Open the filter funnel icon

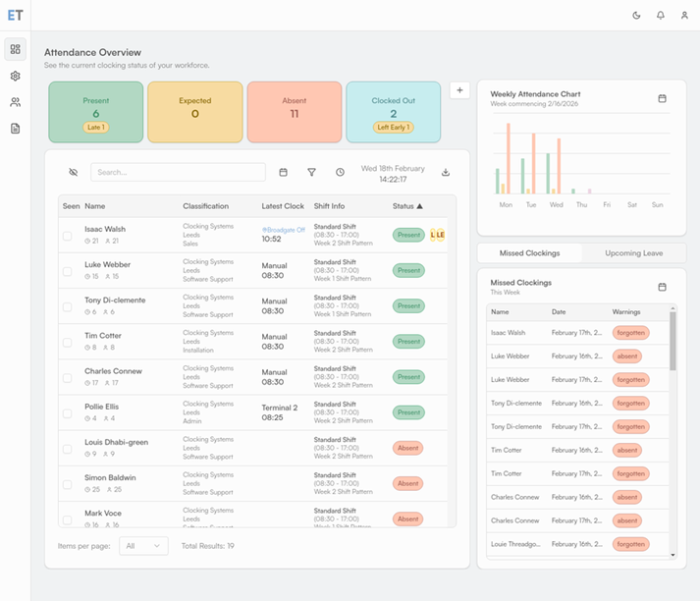311,173
